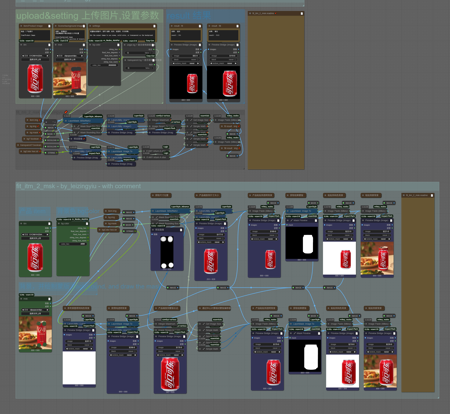Click the pin icon on the settings note node

pos(154,26)
